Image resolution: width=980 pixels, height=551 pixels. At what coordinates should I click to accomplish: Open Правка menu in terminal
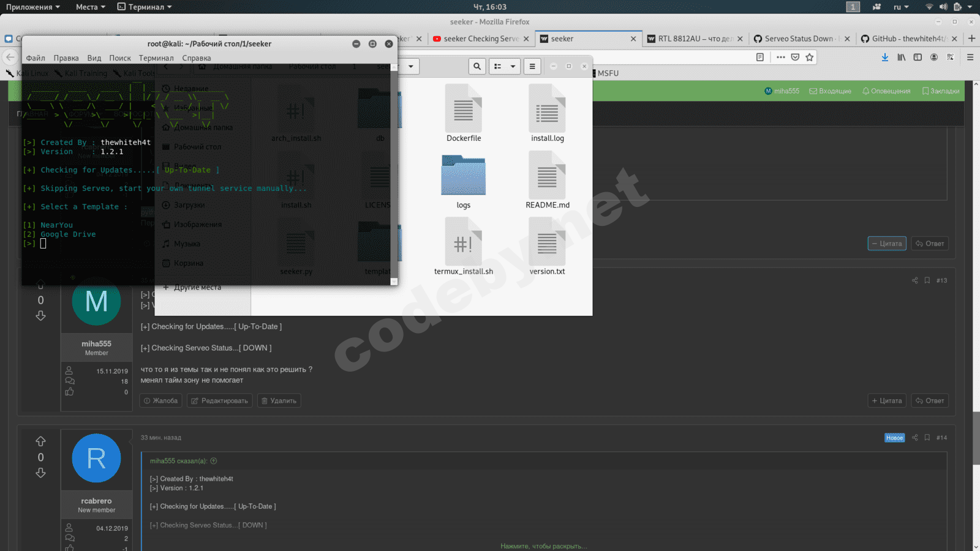(x=66, y=58)
